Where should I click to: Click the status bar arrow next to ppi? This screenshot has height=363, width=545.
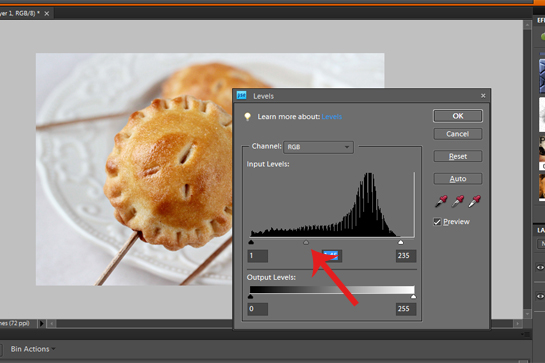(x=41, y=323)
